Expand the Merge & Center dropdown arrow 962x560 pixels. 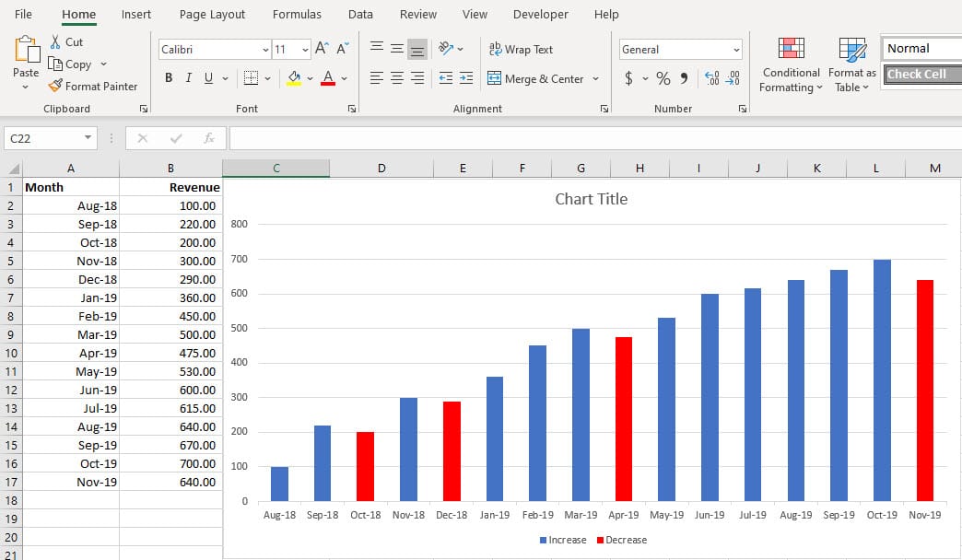pos(595,79)
